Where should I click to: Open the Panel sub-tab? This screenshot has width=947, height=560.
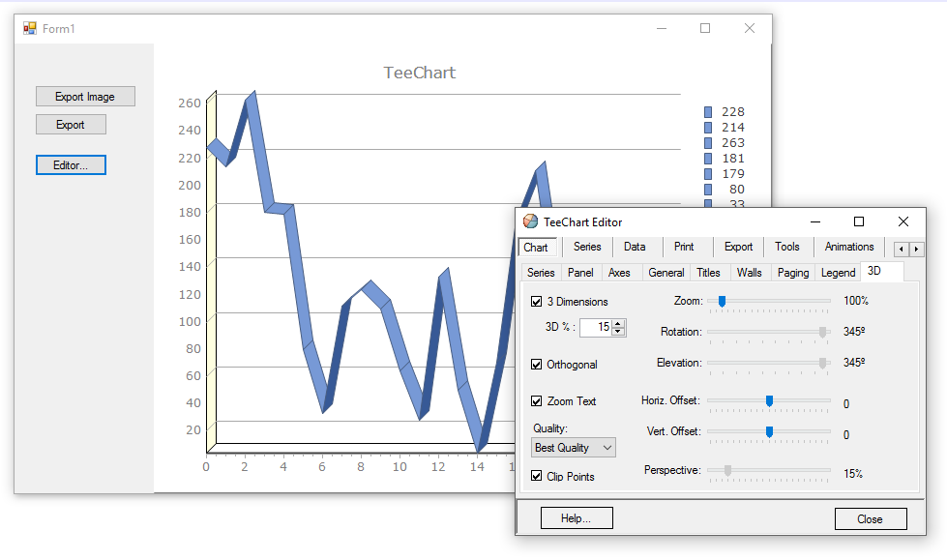580,273
